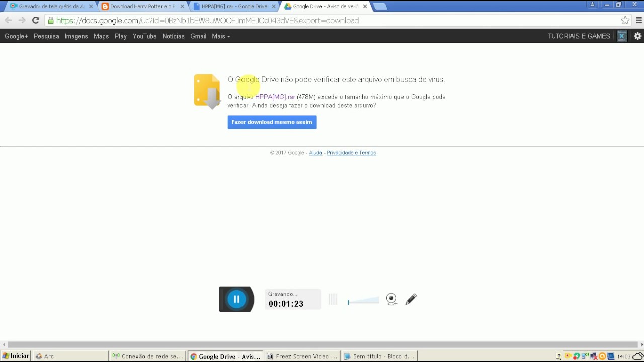Image resolution: width=644 pixels, height=362 pixels.
Task: Go forward in browser history
Action: coord(22,20)
